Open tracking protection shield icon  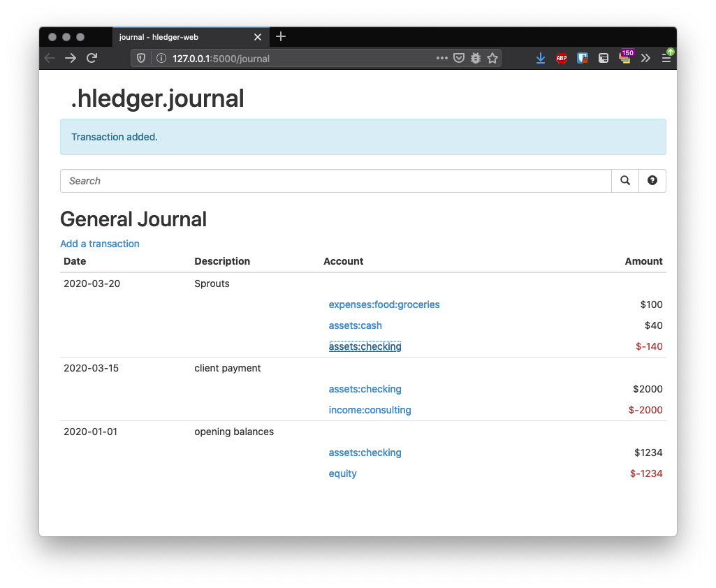click(x=141, y=59)
